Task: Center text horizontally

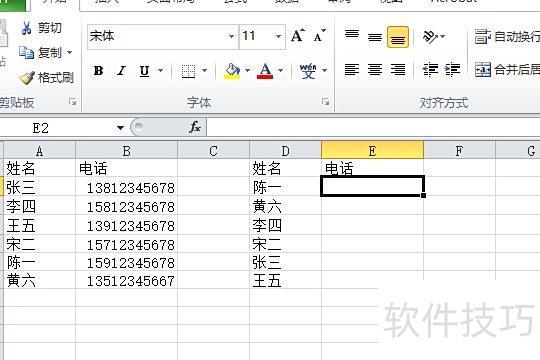Action: (375, 70)
